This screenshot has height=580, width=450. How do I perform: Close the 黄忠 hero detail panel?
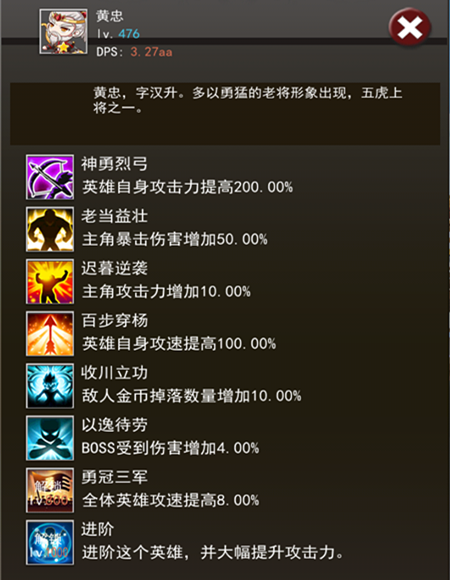pos(410,27)
